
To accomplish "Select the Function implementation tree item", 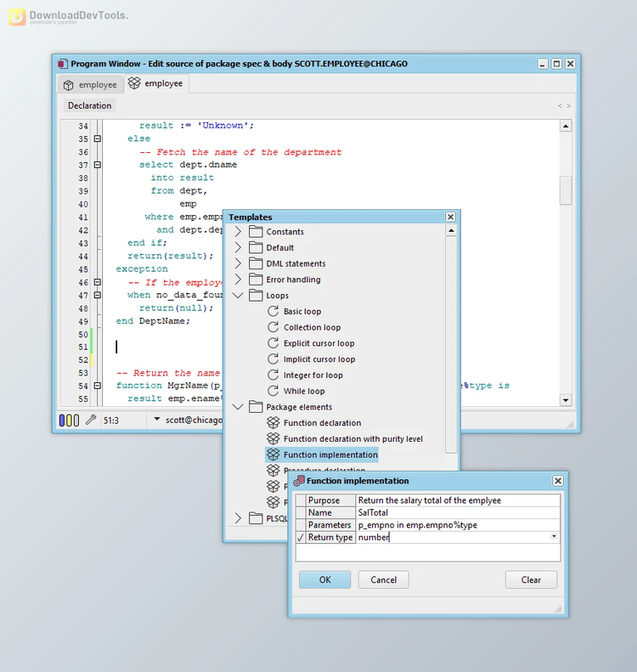I will point(322,455).
